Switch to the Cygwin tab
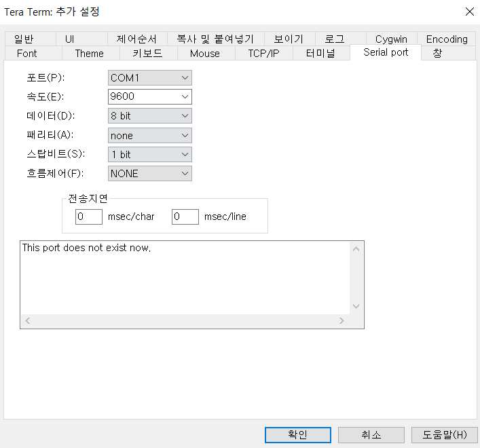This screenshot has height=448, width=480. pyautogui.click(x=391, y=39)
